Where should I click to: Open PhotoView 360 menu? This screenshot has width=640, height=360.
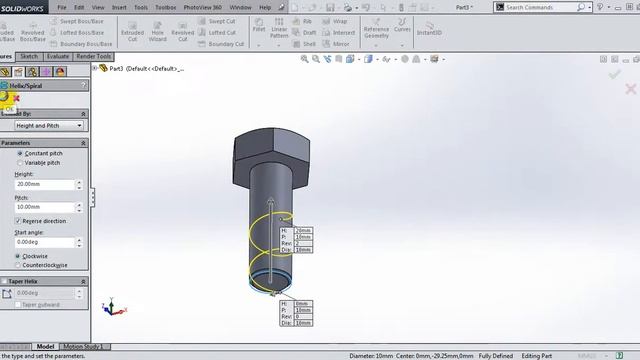pyautogui.click(x=202, y=7)
